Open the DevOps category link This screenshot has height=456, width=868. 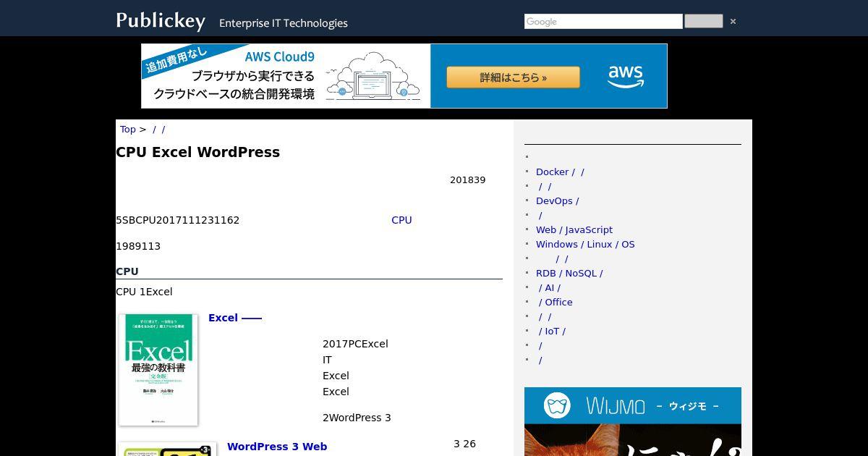[x=558, y=201]
